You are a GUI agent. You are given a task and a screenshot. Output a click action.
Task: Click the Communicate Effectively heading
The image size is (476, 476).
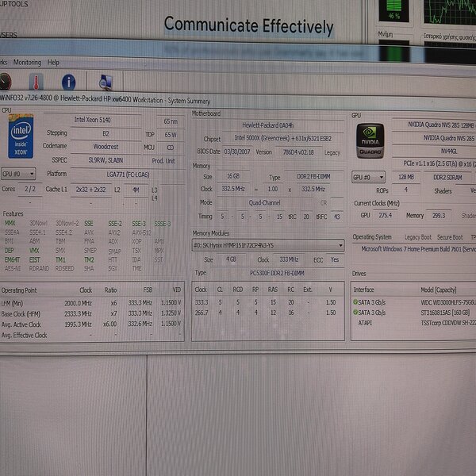[248, 26]
